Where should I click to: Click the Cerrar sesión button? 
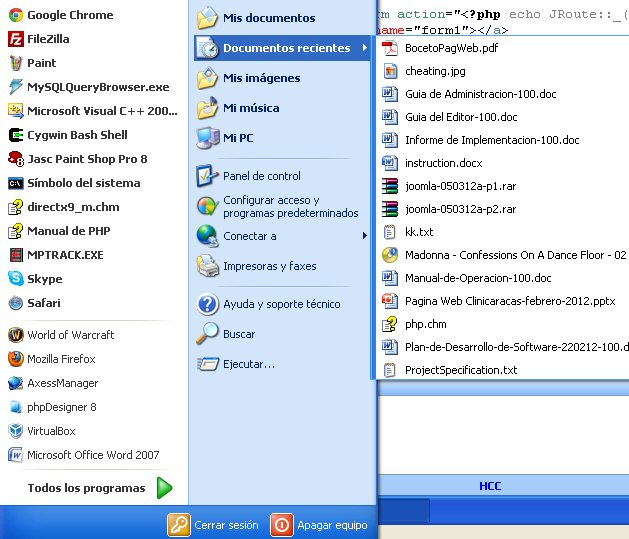tap(213, 525)
